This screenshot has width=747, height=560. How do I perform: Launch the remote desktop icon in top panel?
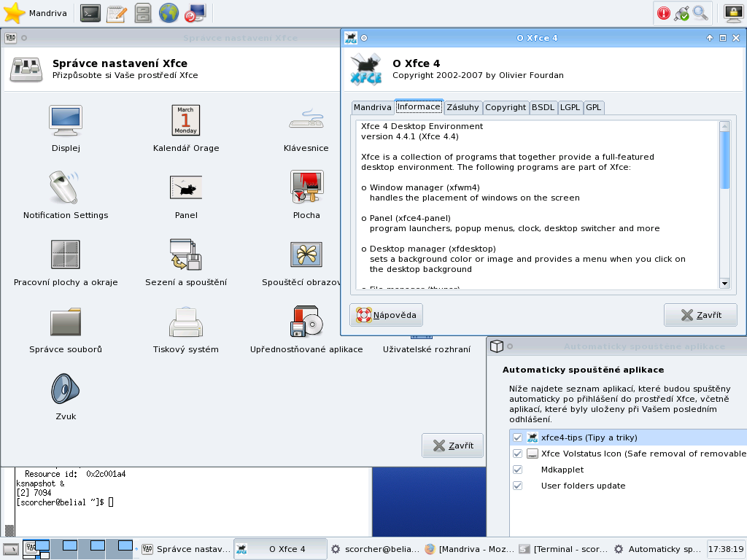(x=195, y=13)
